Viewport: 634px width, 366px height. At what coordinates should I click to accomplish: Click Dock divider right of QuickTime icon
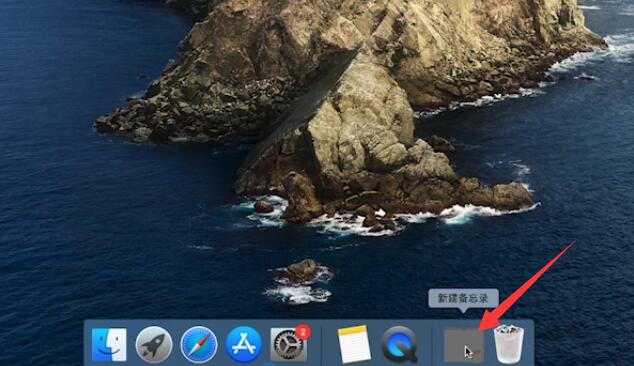[x=432, y=345]
